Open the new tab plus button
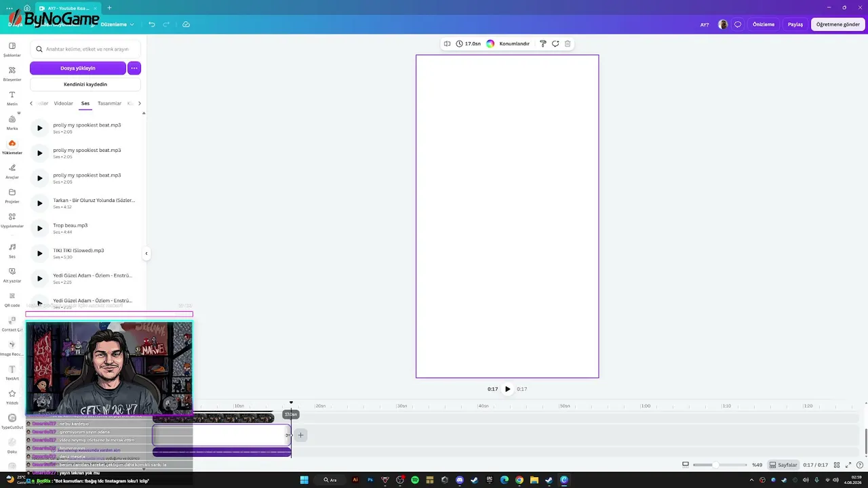Image resolution: width=868 pixels, height=488 pixels. point(109,7)
